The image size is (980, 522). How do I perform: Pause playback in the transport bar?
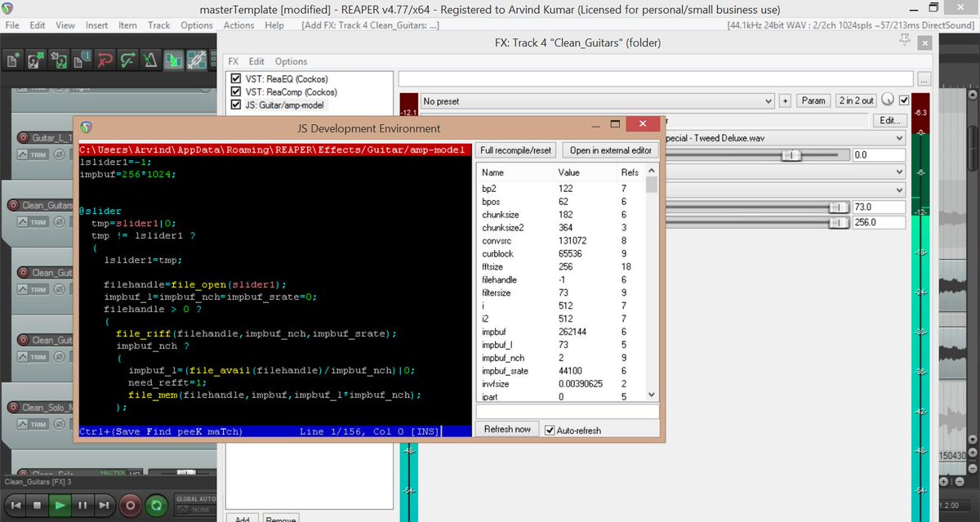coord(82,506)
